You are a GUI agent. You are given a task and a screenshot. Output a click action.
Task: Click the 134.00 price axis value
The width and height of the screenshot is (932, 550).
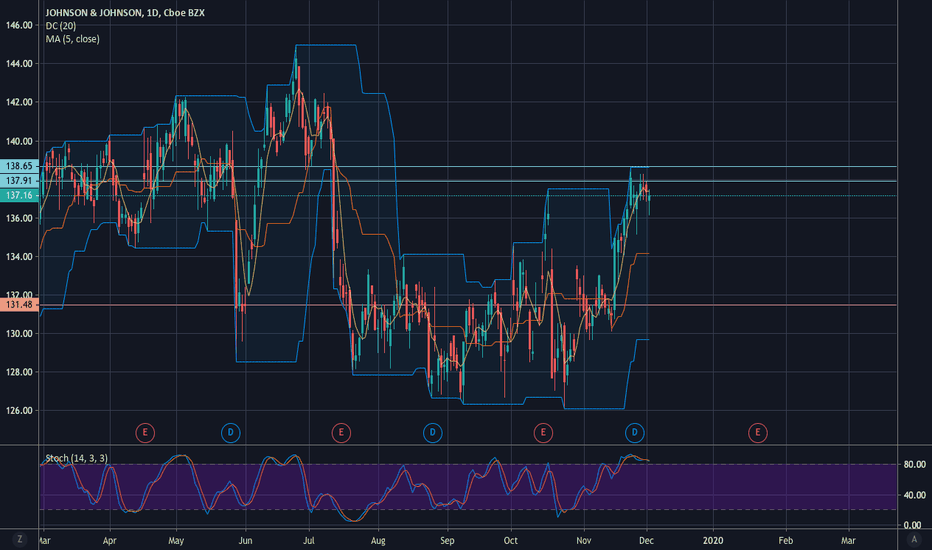click(x=19, y=257)
